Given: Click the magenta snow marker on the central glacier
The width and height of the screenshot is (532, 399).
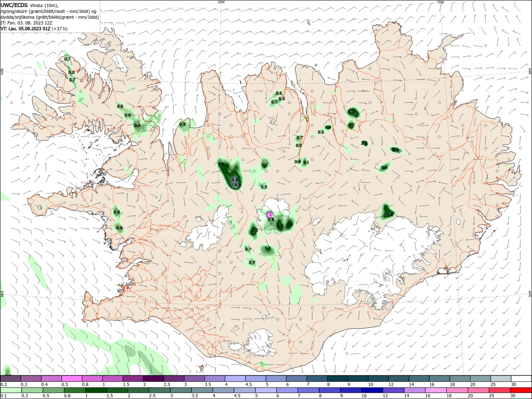Looking at the screenshot, I should point(269,215).
